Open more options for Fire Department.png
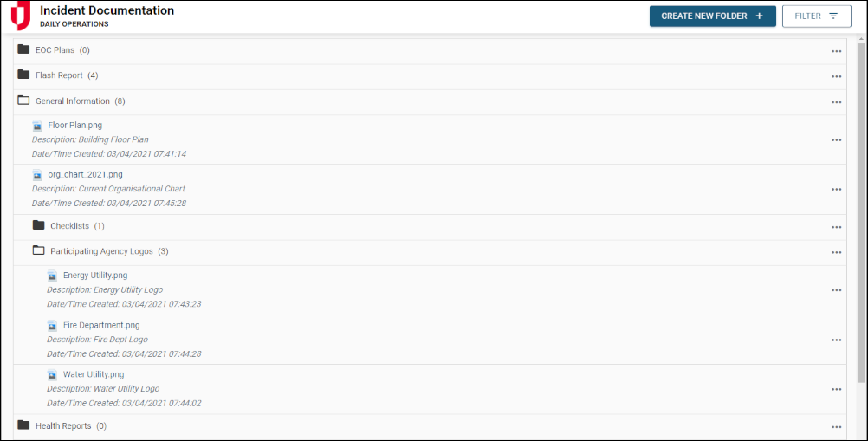 pyautogui.click(x=836, y=340)
